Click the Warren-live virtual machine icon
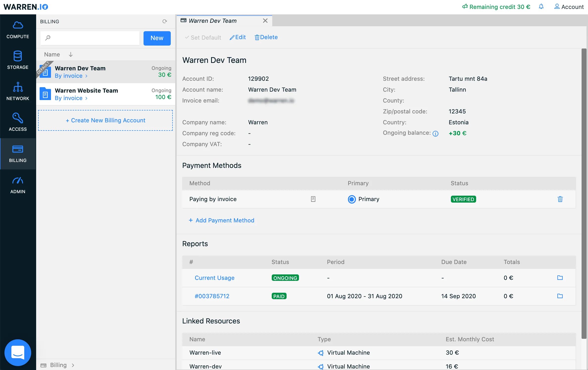Screen dimensions: 588x370 [321, 353]
